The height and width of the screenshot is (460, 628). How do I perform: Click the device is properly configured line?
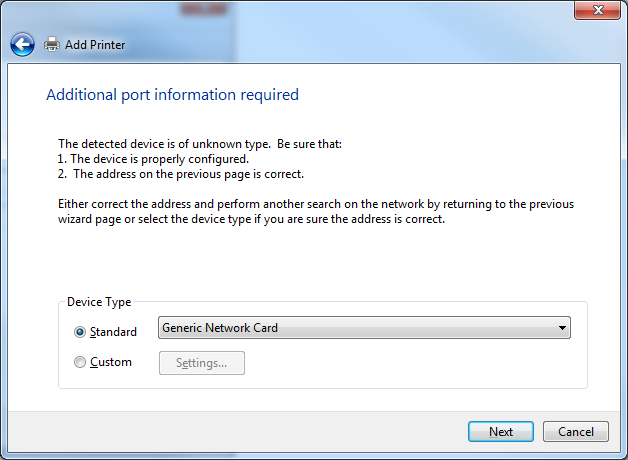point(153,159)
